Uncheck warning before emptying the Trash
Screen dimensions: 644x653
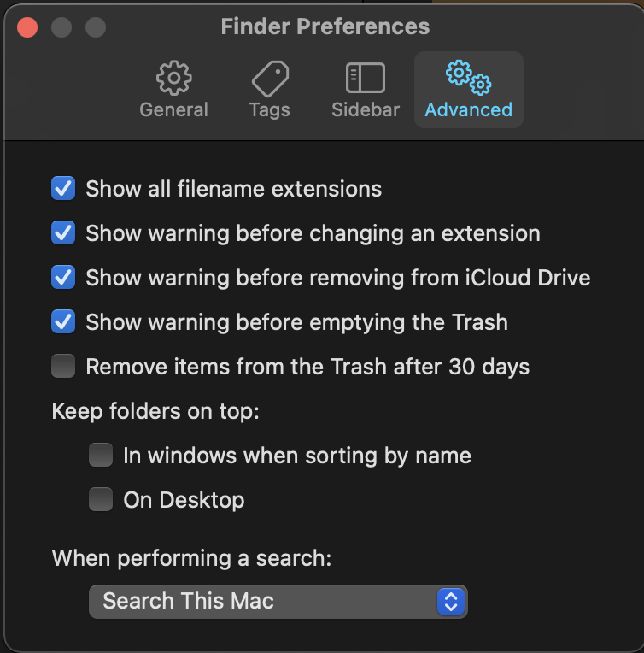tap(63, 321)
